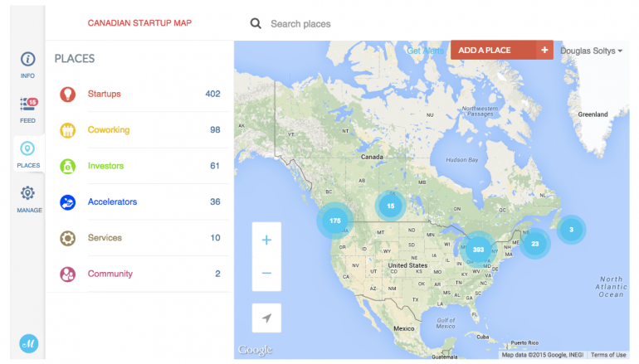
Task: Click the North Atlantic Ocean label
Action: (x=611, y=287)
